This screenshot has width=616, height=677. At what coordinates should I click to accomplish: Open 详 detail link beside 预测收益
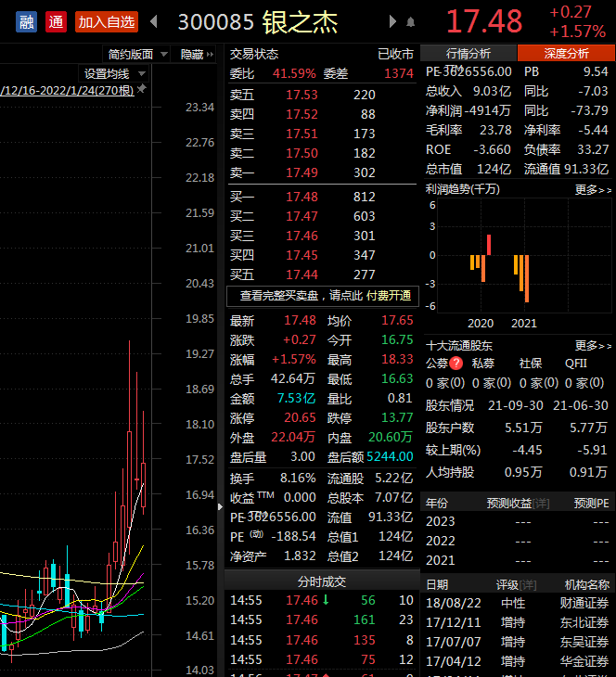tap(541, 504)
